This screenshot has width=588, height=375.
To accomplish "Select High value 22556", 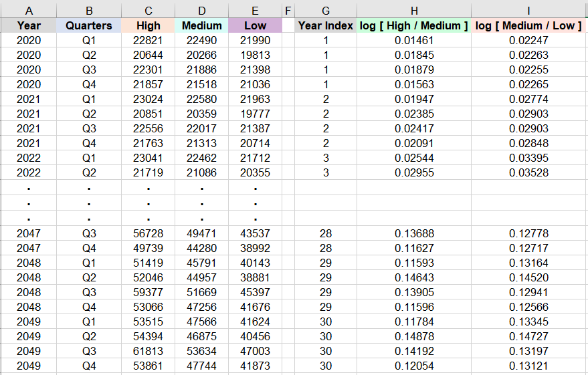I will pyautogui.click(x=148, y=128).
